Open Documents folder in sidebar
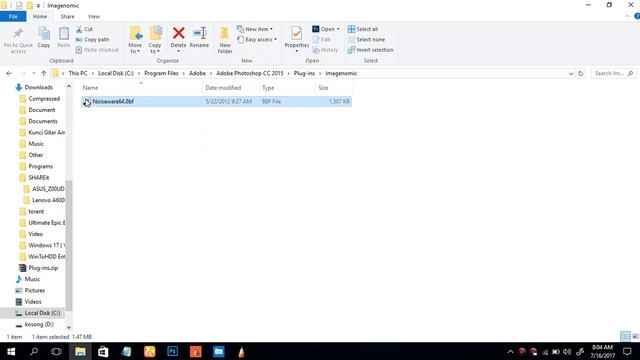 point(43,121)
